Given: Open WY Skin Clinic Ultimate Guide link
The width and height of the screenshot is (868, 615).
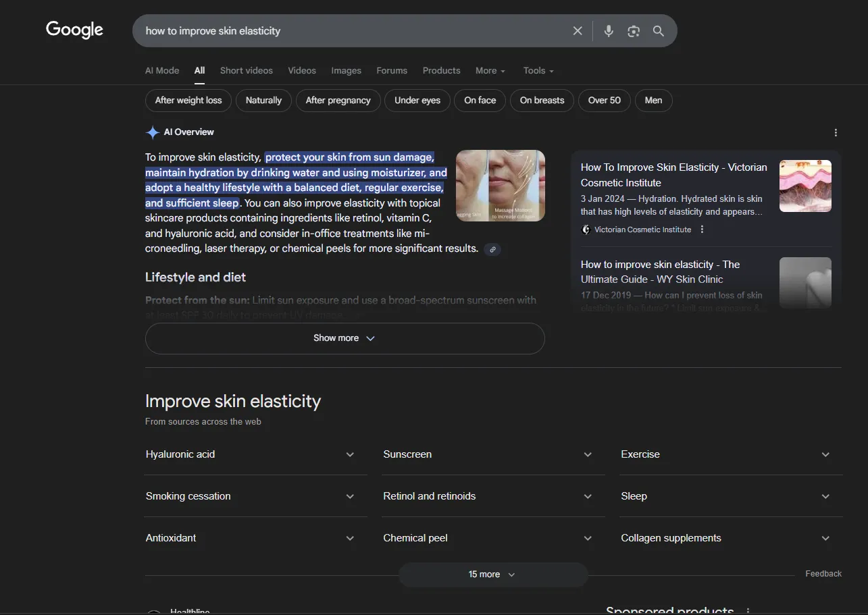Looking at the screenshot, I should pyautogui.click(x=661, y=272).
